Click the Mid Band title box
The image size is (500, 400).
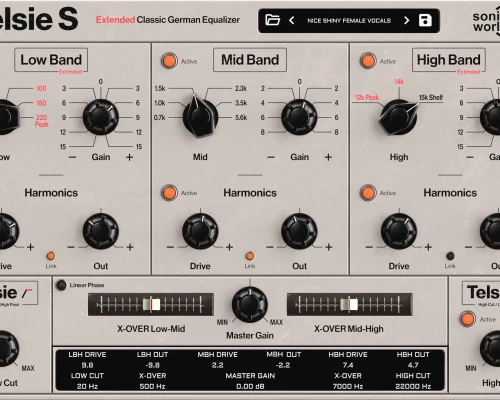coord(250,60)
